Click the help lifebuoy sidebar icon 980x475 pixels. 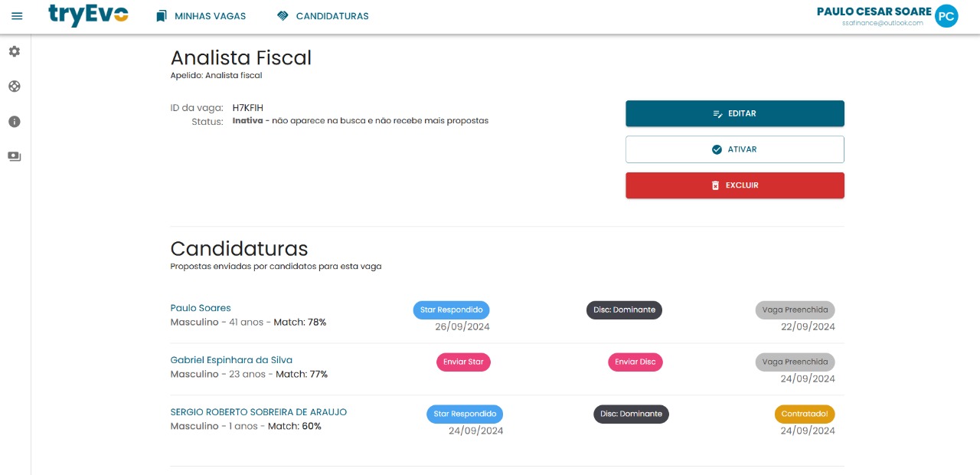point(15,87)
